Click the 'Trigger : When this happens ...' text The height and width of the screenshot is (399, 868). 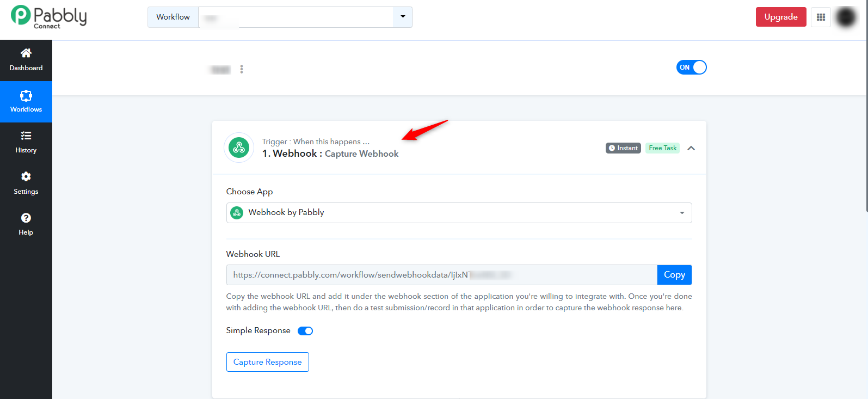click(316, 142)
